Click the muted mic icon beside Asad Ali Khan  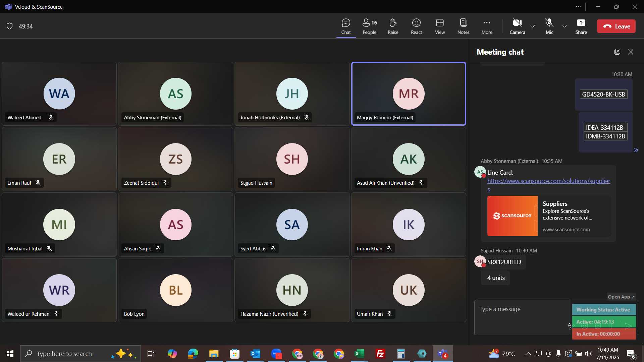(x=421, y=183)
